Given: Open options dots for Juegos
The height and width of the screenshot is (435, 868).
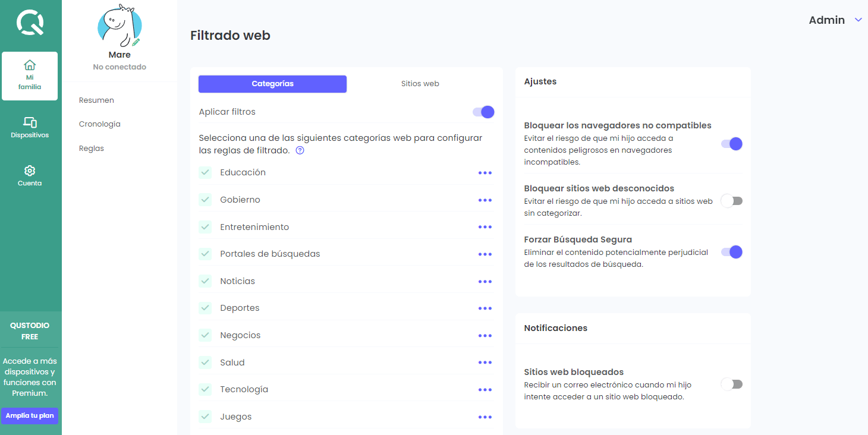Looking at the screenshot, I should click(x=485, y=417).
